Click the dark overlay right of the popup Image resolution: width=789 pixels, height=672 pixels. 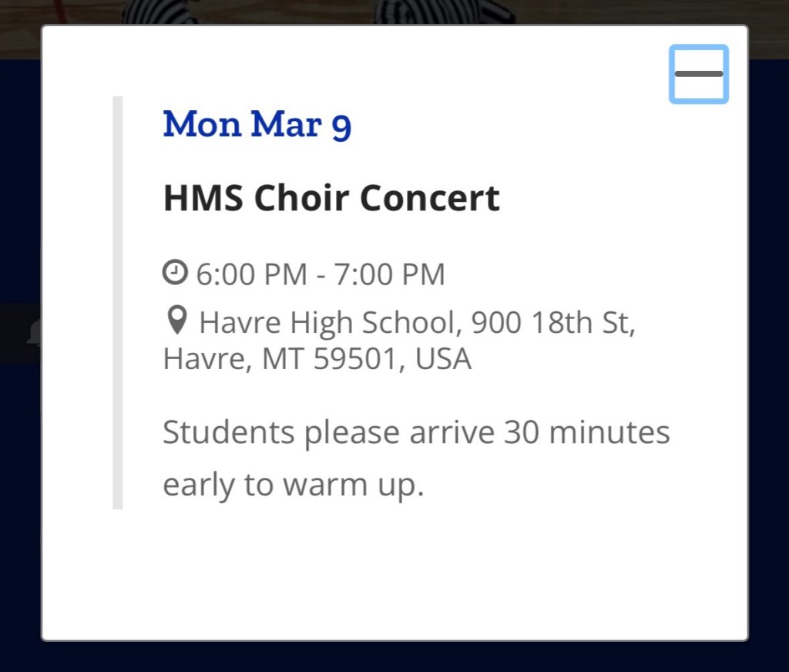768,347
